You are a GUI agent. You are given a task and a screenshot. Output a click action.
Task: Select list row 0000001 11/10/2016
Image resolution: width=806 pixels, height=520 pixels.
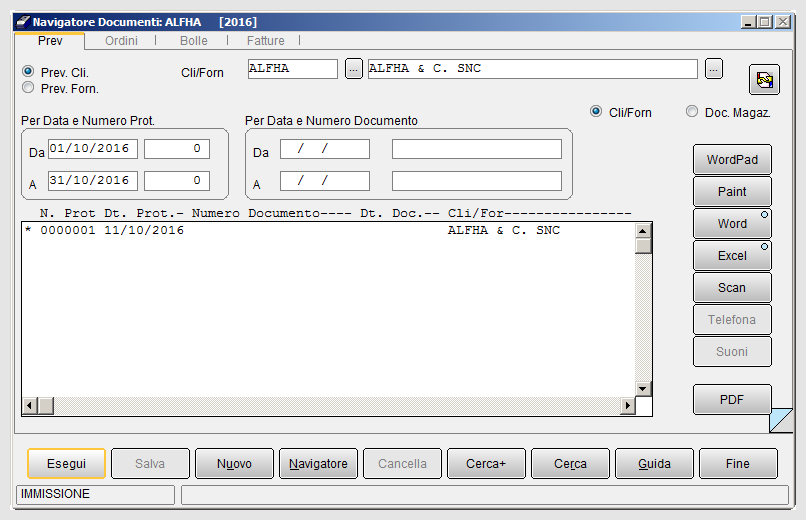click(328, 230)
